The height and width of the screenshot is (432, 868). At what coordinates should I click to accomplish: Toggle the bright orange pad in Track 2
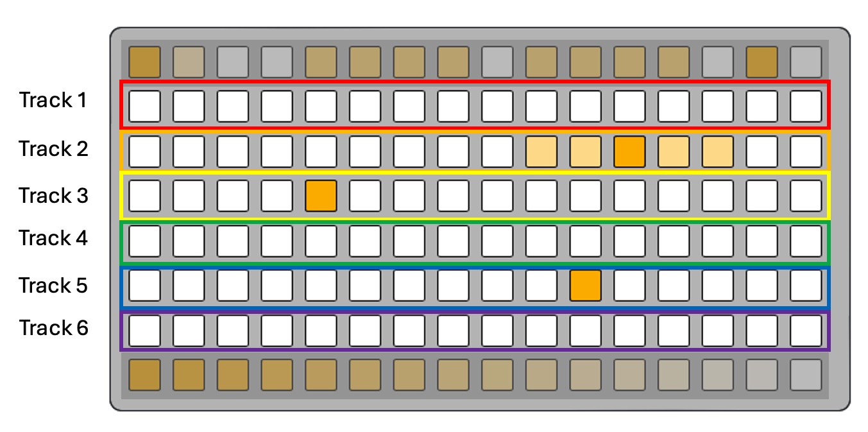click(x=629, y=151)
